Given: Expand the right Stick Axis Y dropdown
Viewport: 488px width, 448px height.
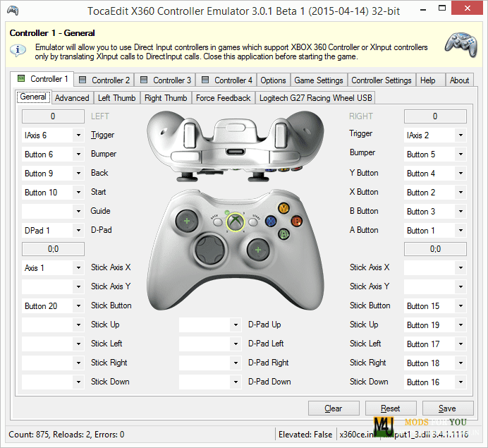Looking at the screenshot, I should pos(460,286).
